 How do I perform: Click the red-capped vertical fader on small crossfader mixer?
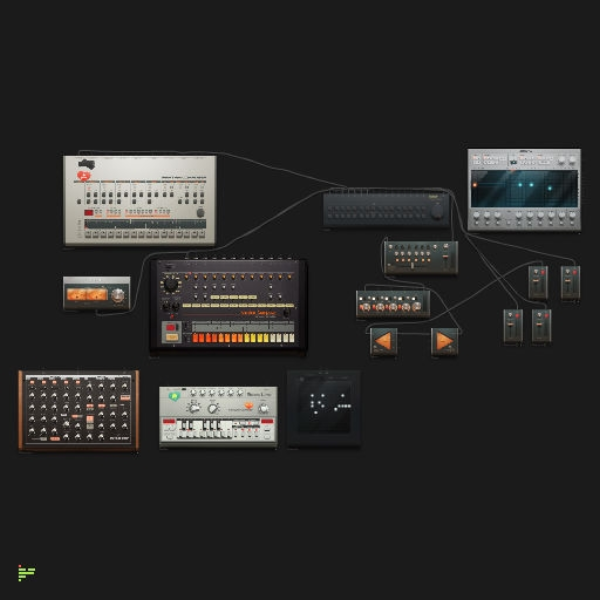445,255
